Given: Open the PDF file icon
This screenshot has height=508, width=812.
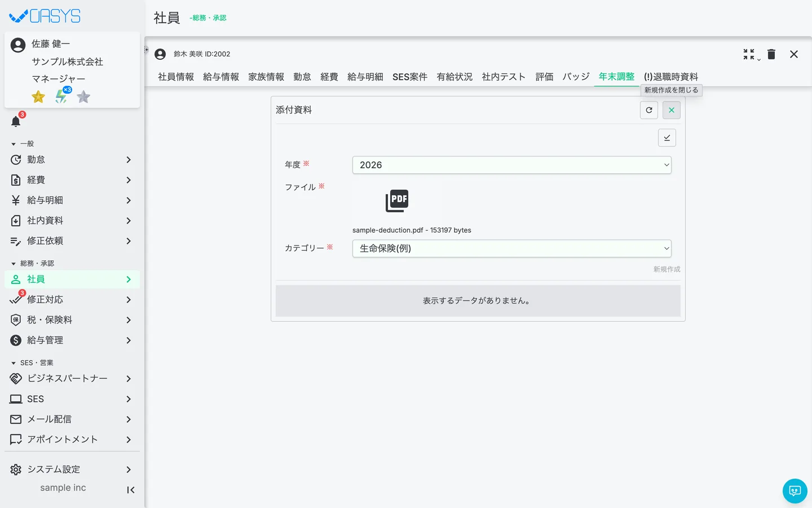Looking at the screenshot, I should [x=397, y=200].
